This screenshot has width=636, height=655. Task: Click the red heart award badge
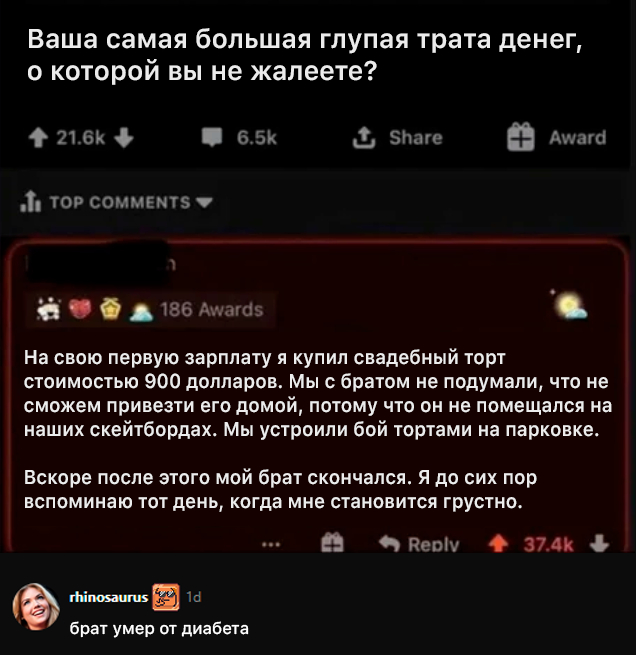(80, 310)
